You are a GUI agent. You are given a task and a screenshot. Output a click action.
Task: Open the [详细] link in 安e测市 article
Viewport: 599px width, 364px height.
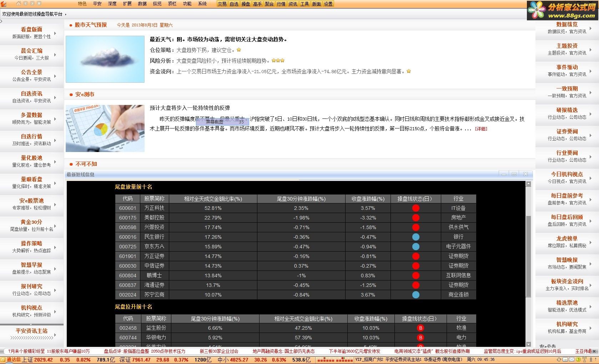[x=481, y=129]
